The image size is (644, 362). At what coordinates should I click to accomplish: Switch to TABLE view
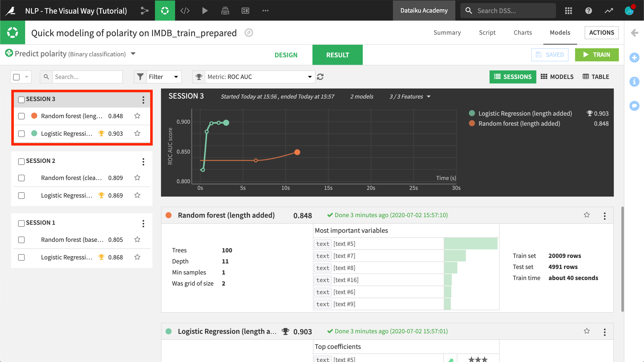click(x=596, y=77)
